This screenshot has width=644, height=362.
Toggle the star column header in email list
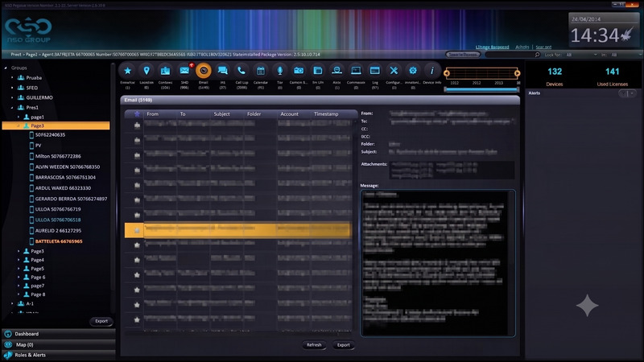137,114
